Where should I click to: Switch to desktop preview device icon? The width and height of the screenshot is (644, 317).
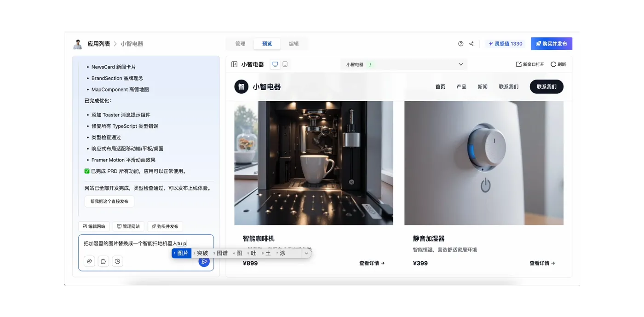coord(275,64)
